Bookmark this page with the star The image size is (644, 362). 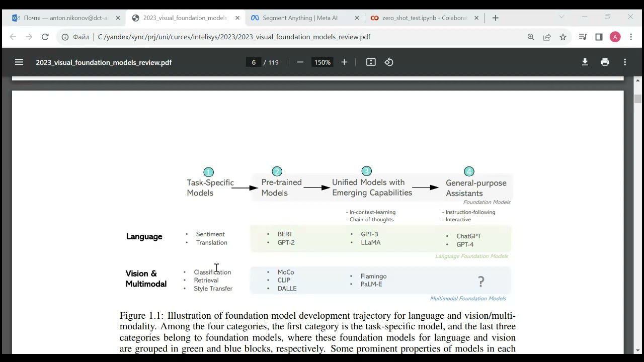563,37
